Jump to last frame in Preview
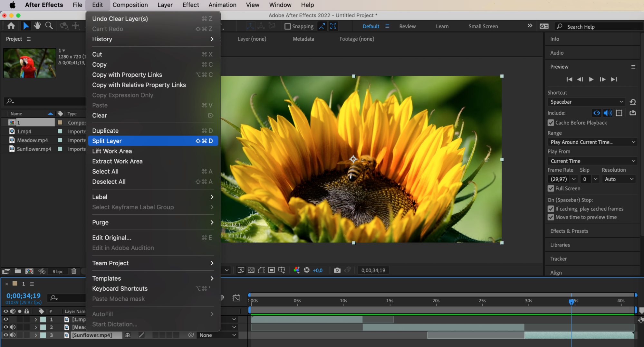 click(x=614, y=80)
